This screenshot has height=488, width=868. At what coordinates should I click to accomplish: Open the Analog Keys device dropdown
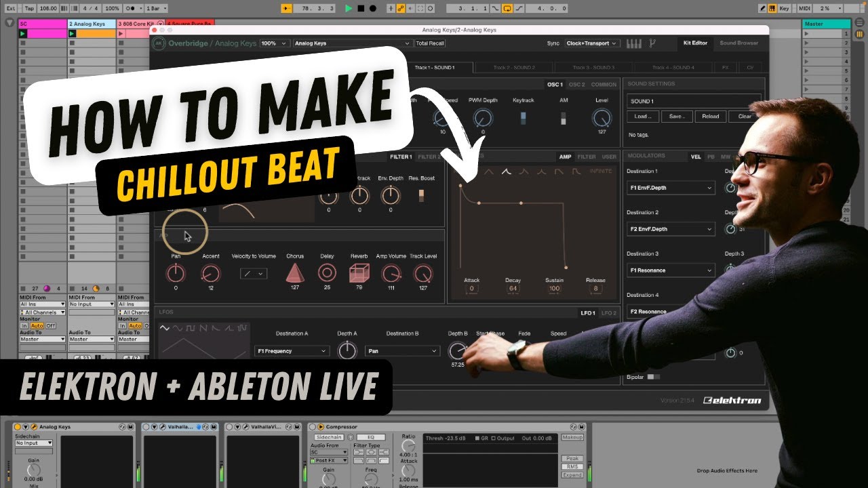pyautogui.click(x=351, y=43)
